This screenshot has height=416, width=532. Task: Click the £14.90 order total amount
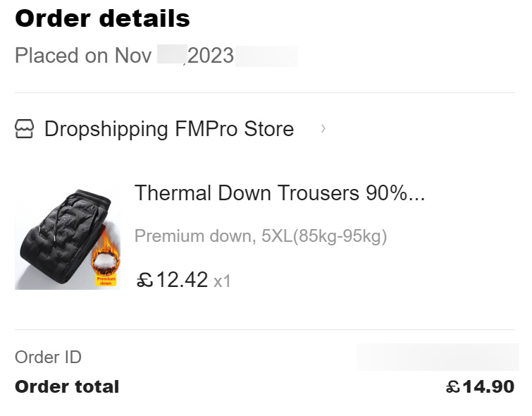tap(480, 386)
